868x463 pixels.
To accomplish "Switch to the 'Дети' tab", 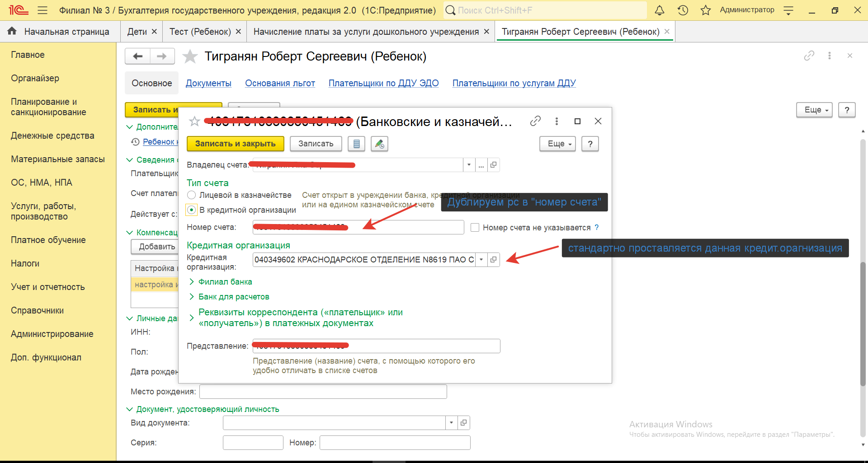I will [x=137, y=32].
